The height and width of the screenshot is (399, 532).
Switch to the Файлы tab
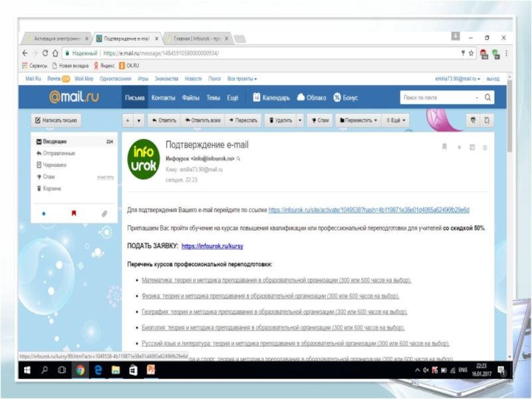191,98
